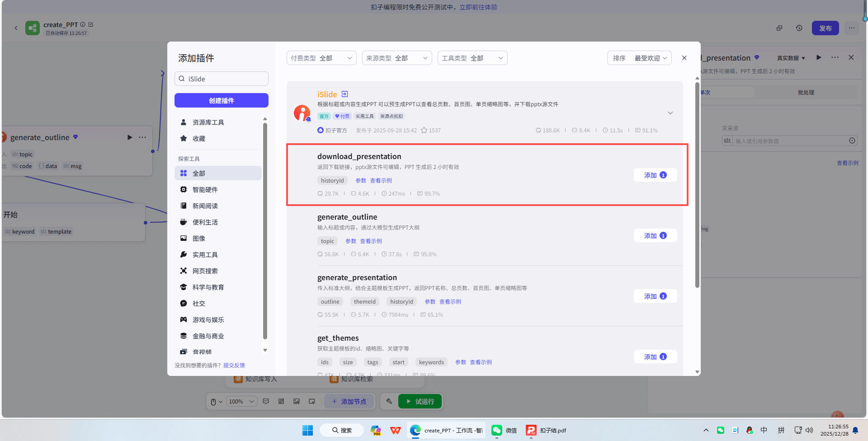Image resolution: width=868 pixels, height=441 pixels.
Task: Open the 扣子结.pdf taskbar item
Action: click(546, 430)
